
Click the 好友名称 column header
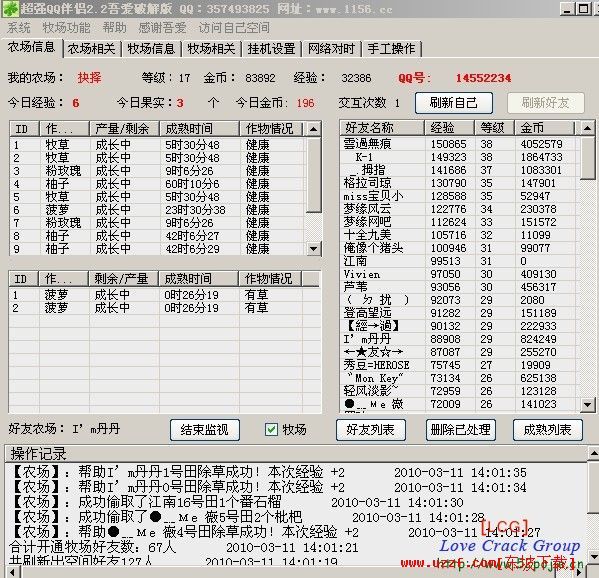(382, 128)
